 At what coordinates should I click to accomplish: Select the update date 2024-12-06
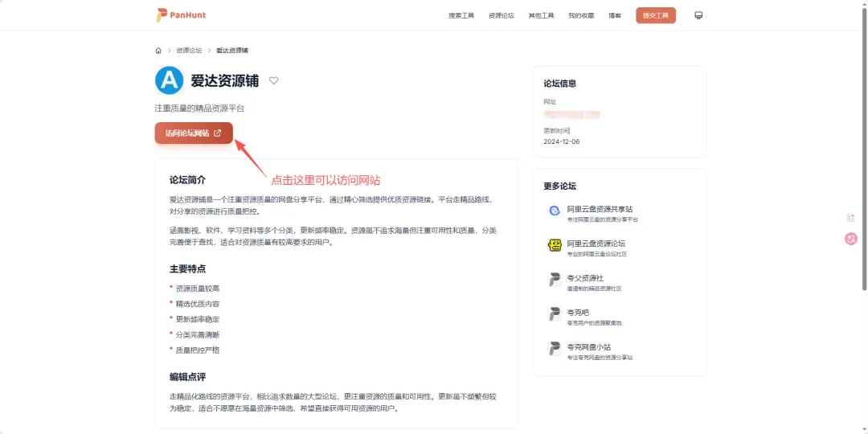pyautogui.click(x=561, y=141)
